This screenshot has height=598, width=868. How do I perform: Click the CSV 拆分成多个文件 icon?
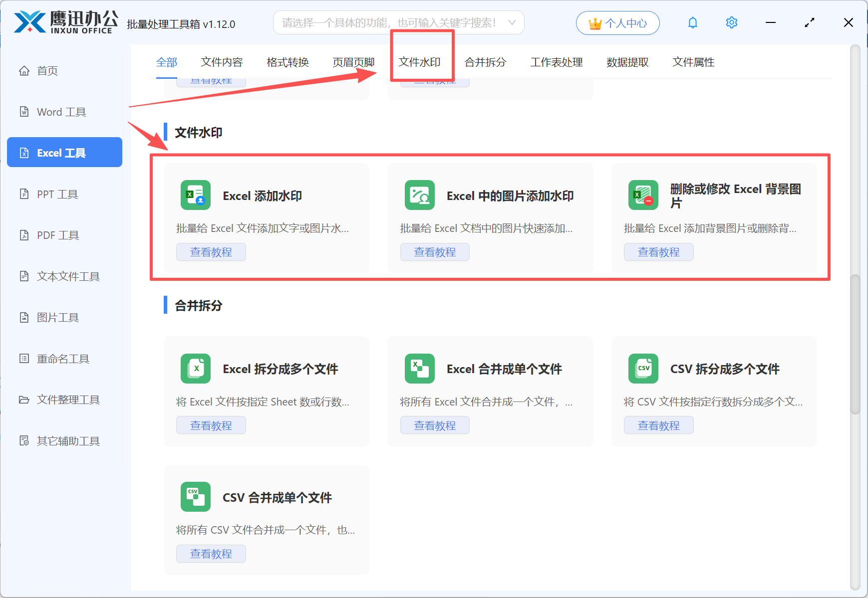tap(643, 369)
